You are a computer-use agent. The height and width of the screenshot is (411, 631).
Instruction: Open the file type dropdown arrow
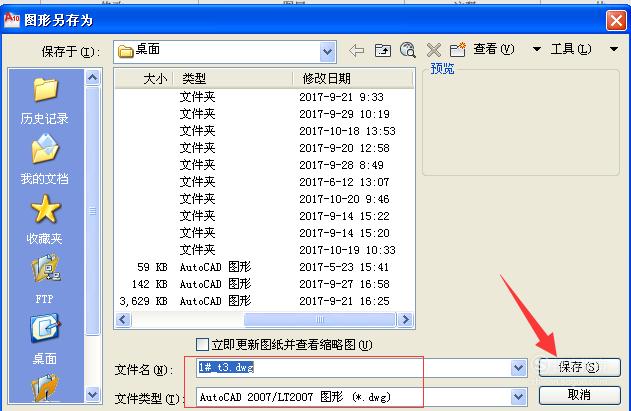(519, 397)
